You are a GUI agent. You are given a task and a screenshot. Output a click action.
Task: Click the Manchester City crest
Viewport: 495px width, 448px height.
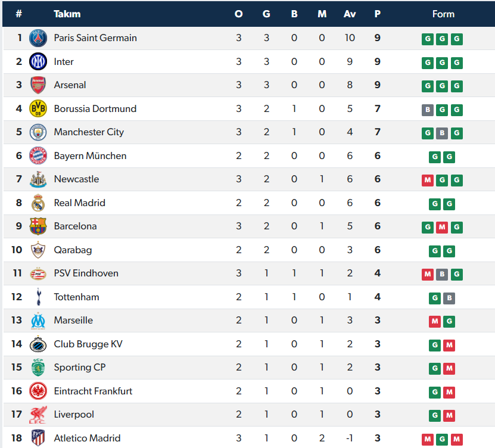(38, 132)
